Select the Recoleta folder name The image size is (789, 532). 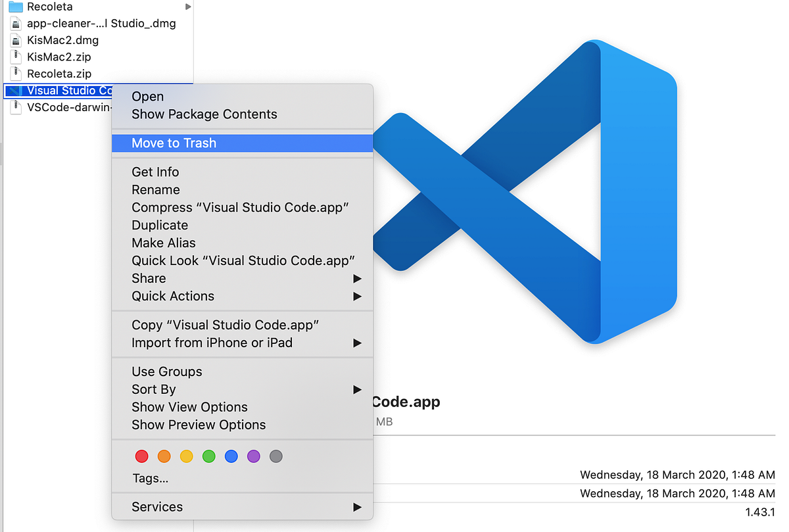click(50, 7)
